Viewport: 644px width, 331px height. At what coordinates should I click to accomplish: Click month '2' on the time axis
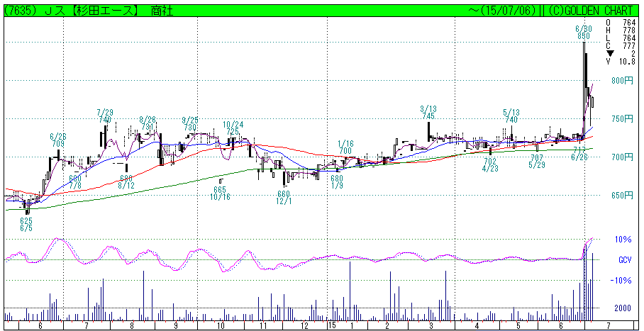[388, 327]
